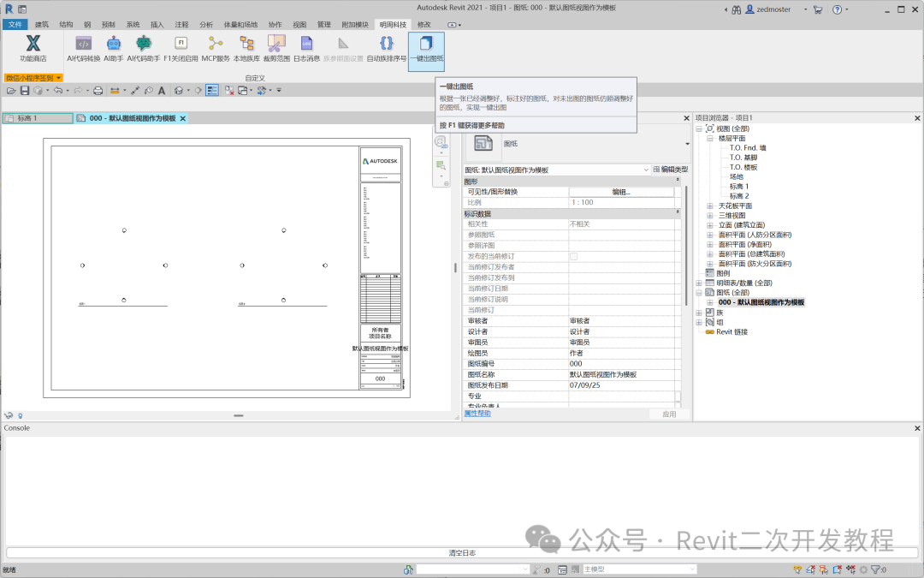Click the Open folder icon in quick access toolbar
Viewport: 924px width, 578px height.
(x=11, y=90)
